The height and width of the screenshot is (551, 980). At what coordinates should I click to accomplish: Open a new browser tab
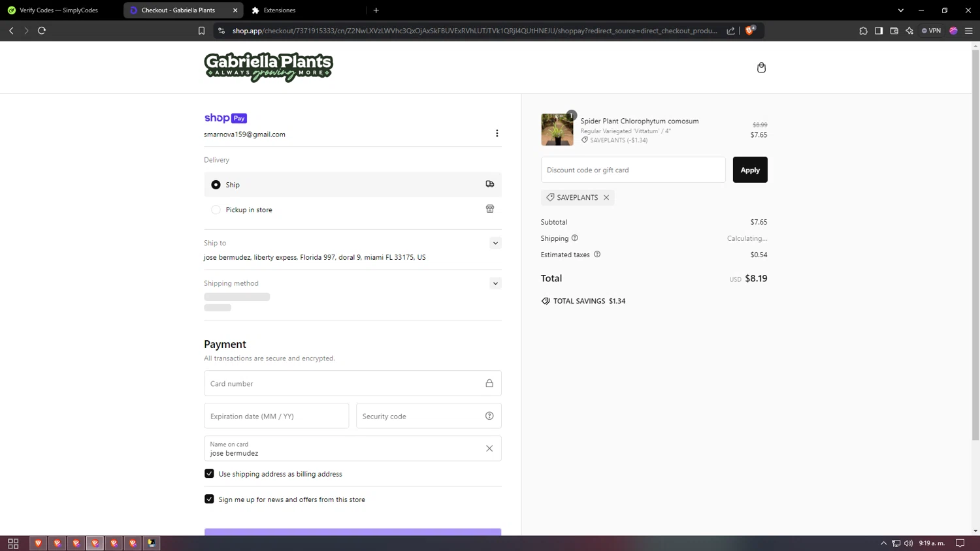[376, 10]
